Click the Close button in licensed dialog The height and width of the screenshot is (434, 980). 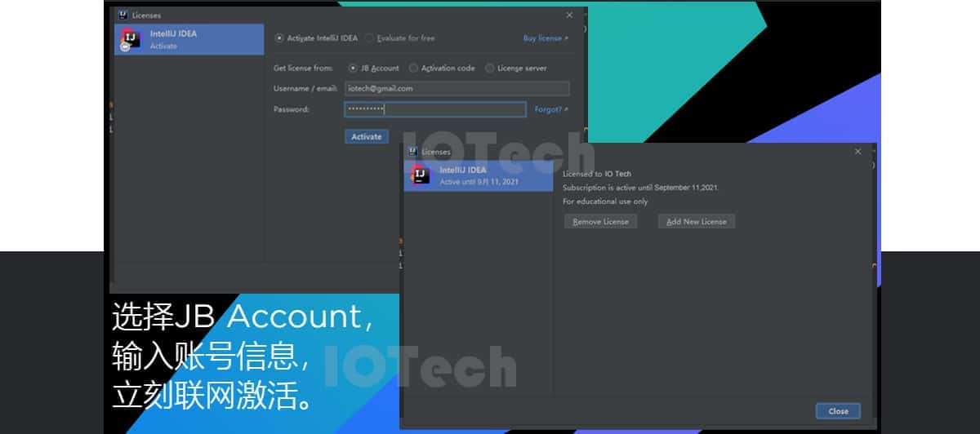point(838,411)
